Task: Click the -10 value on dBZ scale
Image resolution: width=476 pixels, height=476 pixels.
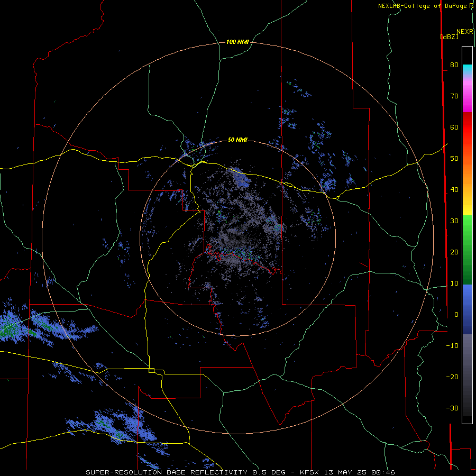Action: point(452,346)
